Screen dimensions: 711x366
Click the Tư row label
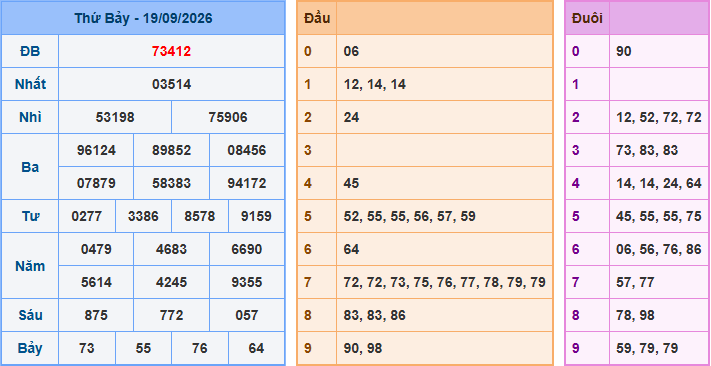pyautogui.click(x=30, y=216)
